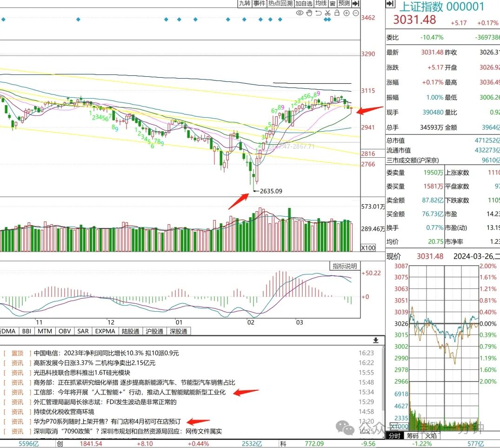Open 热点回溯 feature
The image size is (500, 448).
pos(280,4)
